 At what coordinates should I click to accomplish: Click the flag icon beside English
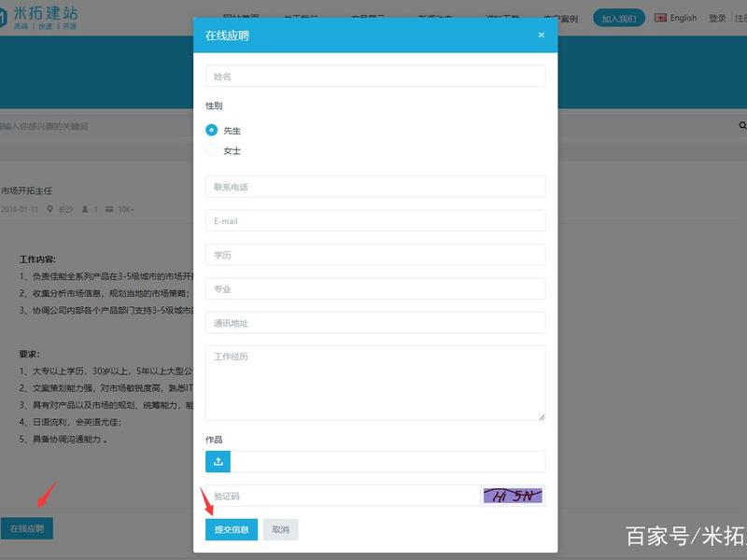pos(660,18)
